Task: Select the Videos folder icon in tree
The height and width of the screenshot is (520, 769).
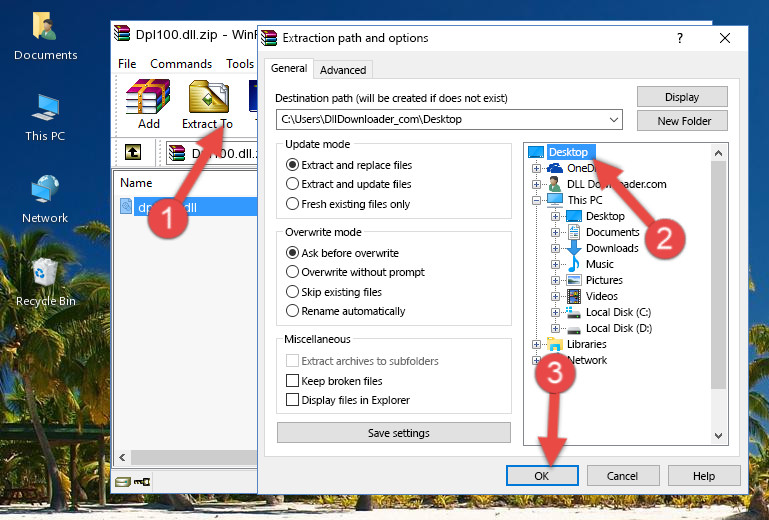Action: (x=574, y=296)
